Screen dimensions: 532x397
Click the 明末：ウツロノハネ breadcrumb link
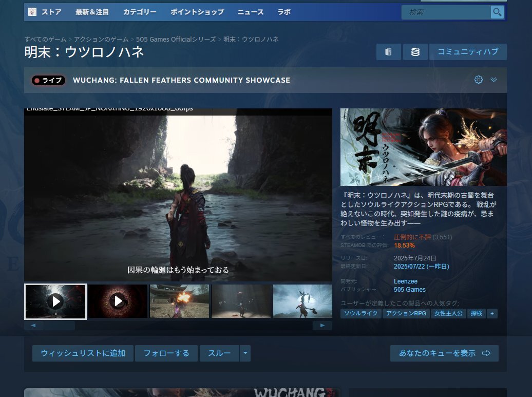click(251, 40)
